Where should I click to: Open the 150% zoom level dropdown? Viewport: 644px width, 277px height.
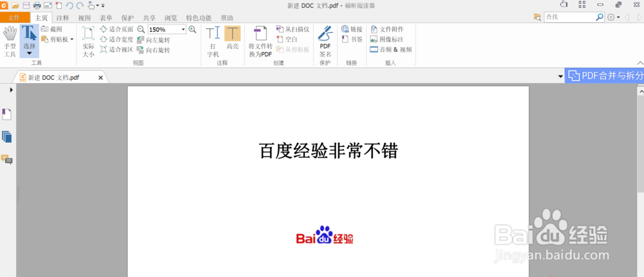tap(184, 30)
